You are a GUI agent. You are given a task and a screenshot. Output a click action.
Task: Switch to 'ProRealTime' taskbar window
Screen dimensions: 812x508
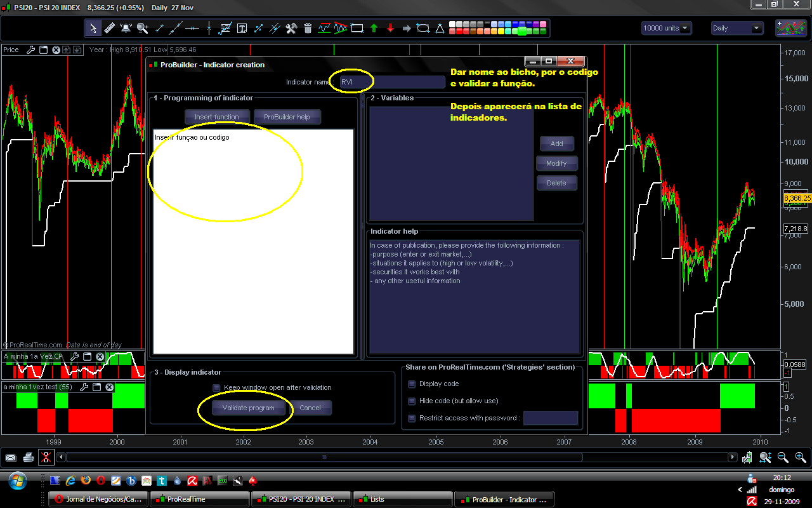point(200,499)
